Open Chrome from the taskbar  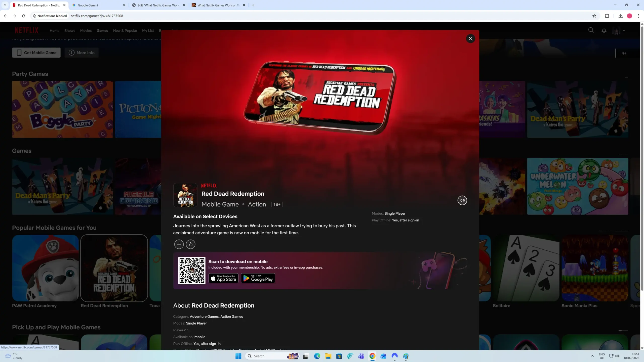pyautogui.click(x=372, y=356)
